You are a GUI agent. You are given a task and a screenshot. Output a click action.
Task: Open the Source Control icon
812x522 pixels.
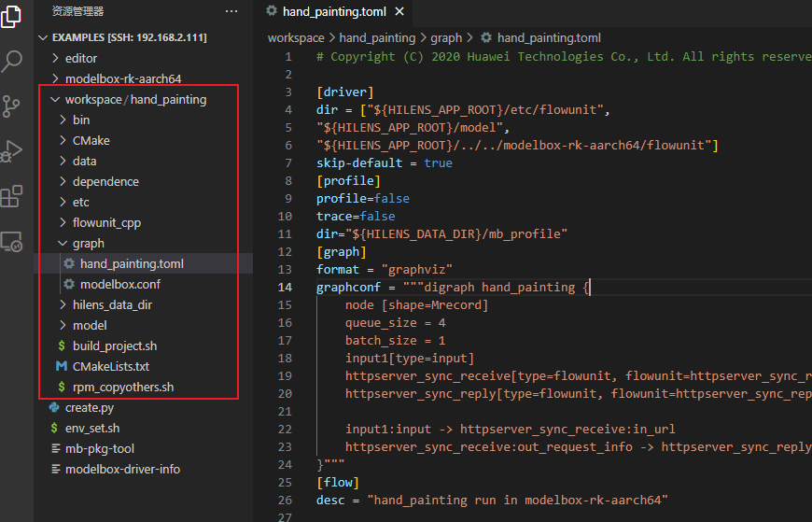(13, 106)
